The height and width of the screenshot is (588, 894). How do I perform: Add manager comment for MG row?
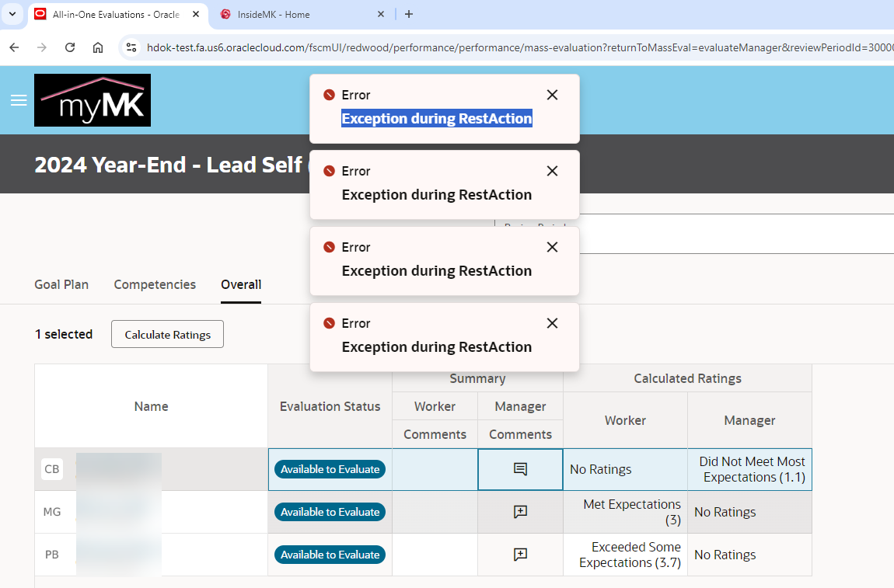tap(521, 512)
